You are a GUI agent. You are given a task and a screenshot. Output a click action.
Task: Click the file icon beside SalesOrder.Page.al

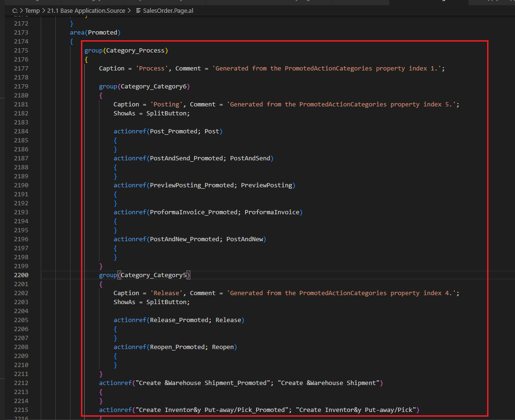[x=138, y=10]
